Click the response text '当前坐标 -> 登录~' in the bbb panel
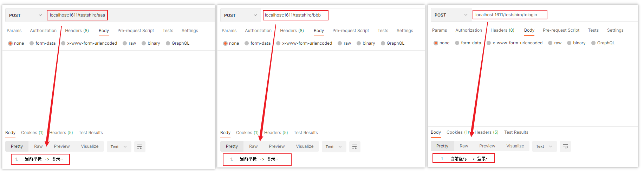 coord(259,159)
